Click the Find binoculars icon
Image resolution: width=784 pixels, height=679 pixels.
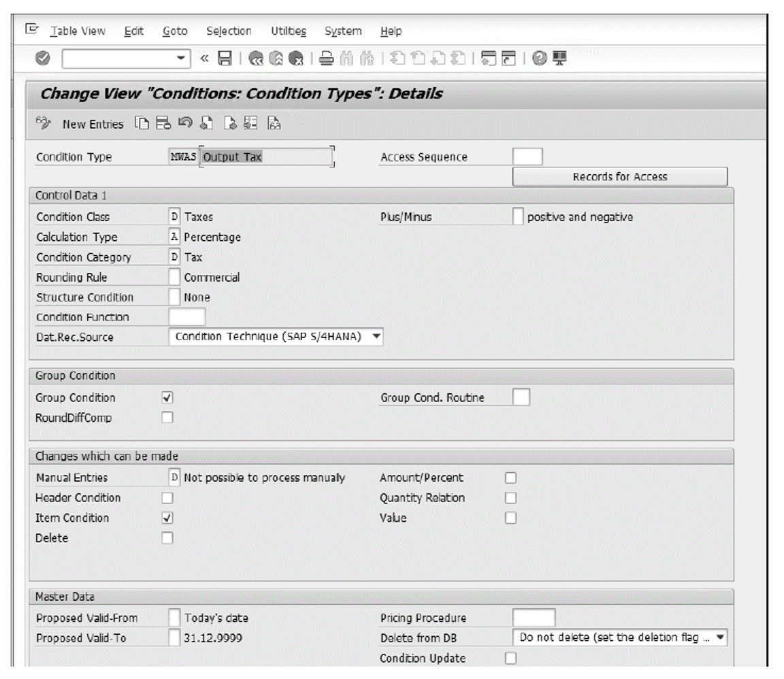(346, 59)
